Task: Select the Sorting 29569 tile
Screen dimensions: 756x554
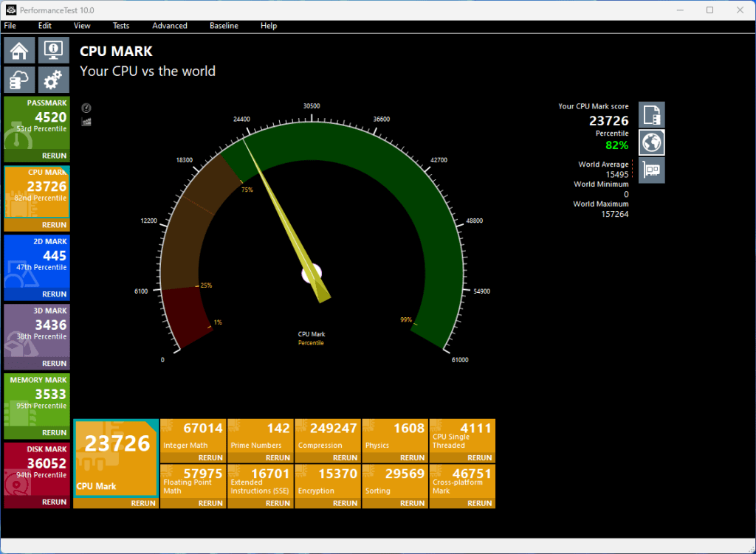Action: [x=395, y=481]
